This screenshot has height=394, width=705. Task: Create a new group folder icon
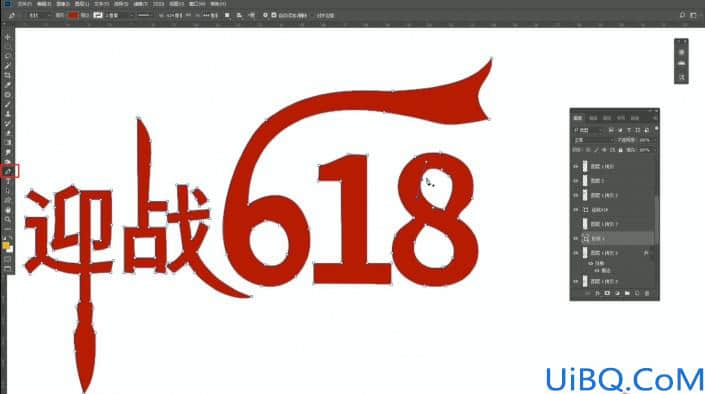(627, 293)
